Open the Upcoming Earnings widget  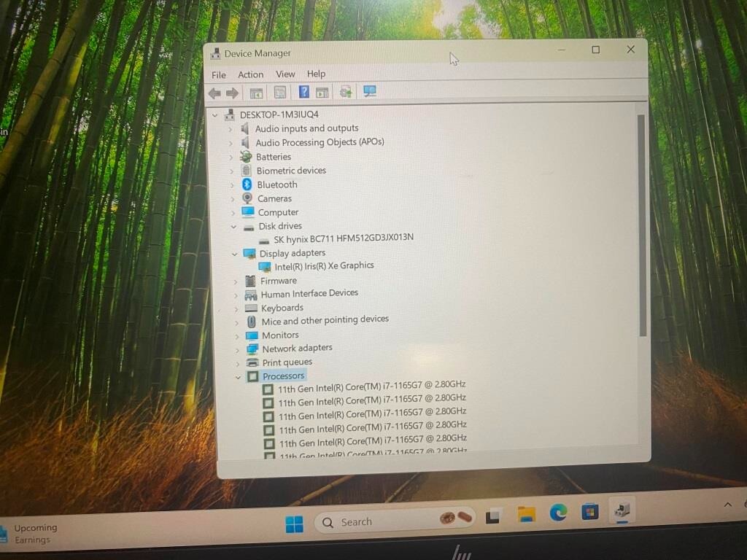[29, 534]
